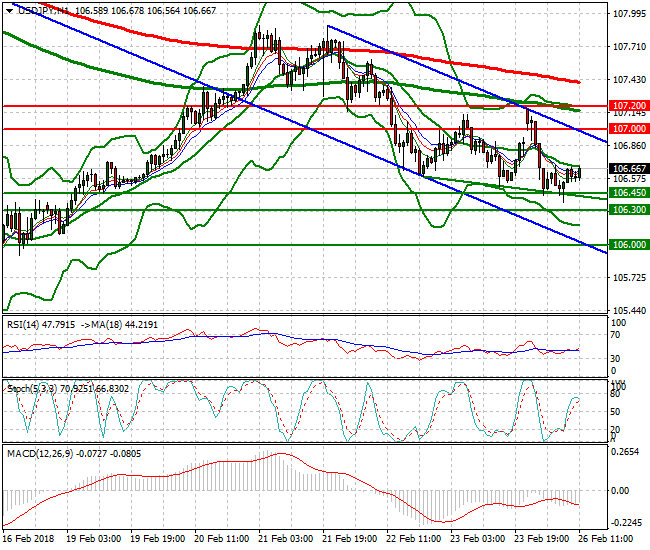Screen dimensions: 650x550
Task: Click the 26 Feb 11:00 time label
Action: (x=605, y=538)
